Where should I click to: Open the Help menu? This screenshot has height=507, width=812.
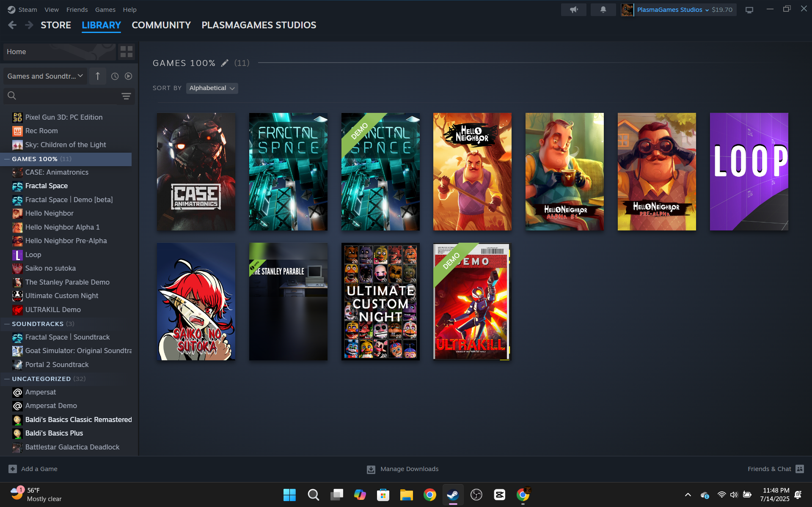[129, 10]
